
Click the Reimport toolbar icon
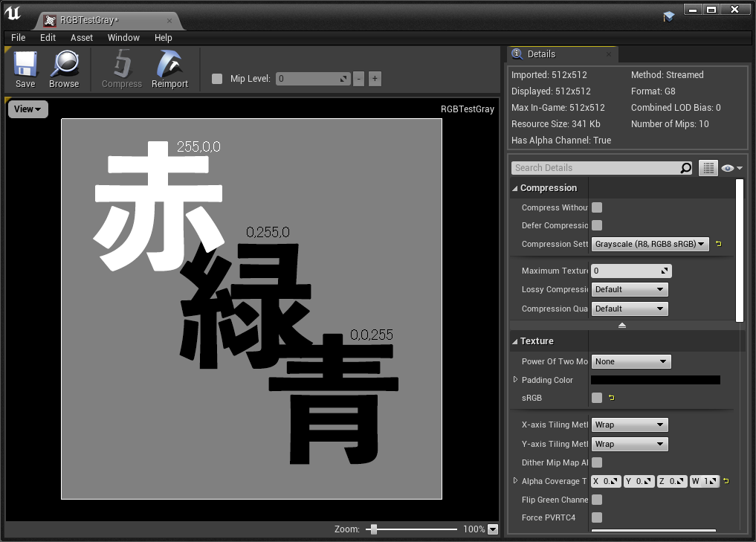coord(169,69)
